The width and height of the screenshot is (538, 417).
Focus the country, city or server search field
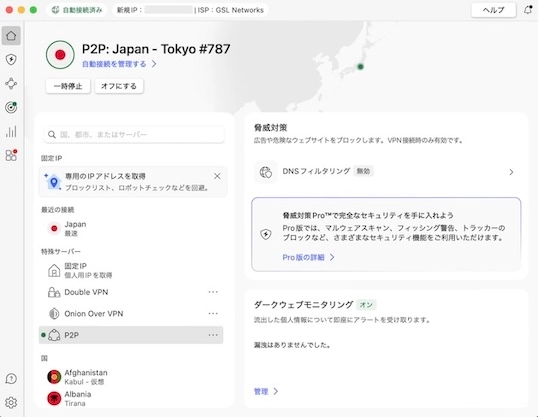coord(134,135)
